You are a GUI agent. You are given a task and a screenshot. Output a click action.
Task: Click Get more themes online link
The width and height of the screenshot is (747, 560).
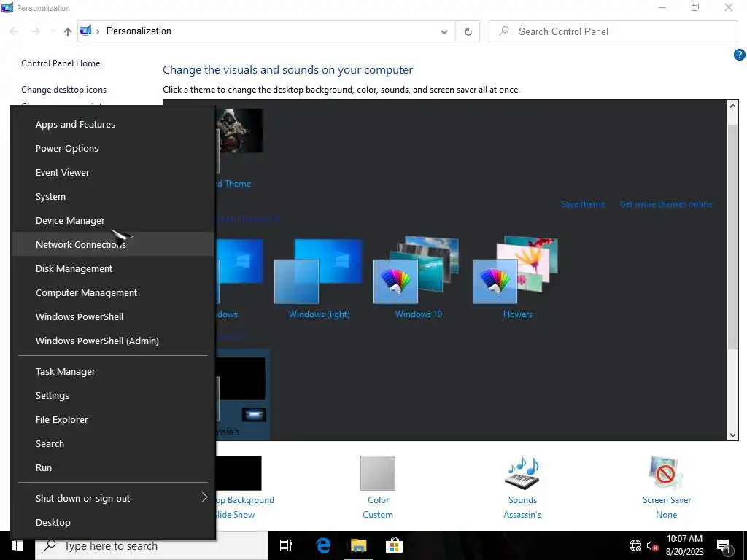pyautogui.click(x=666, y=204)
